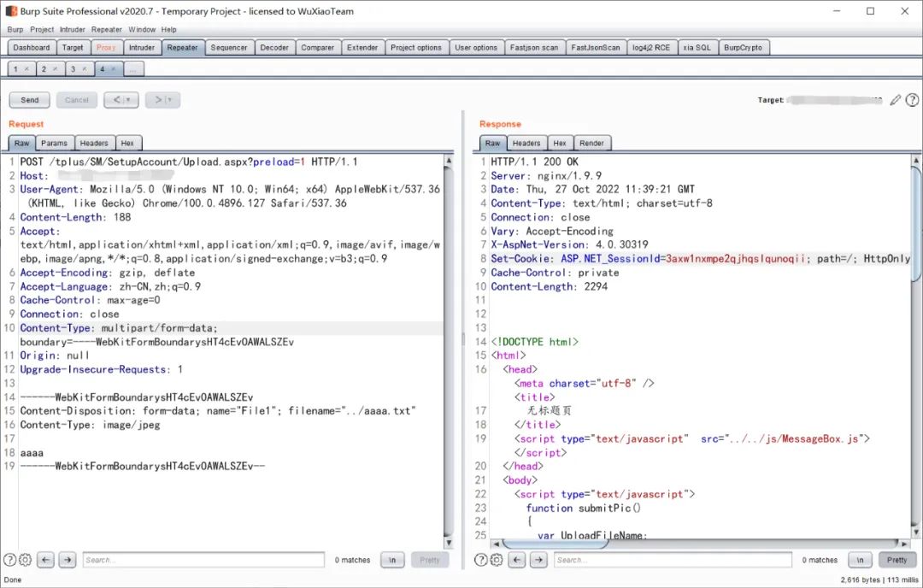
Task: Send the request with the Send button
Action: coord(29,100)
